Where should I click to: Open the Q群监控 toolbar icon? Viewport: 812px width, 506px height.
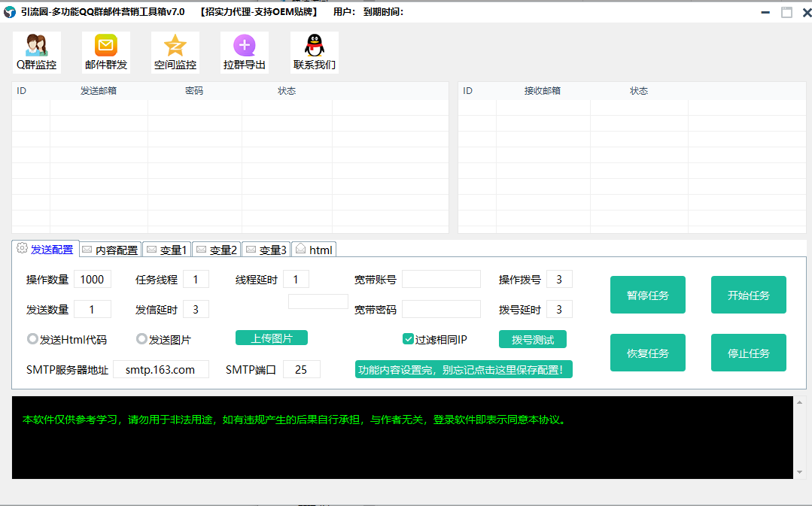pos(36,53)
